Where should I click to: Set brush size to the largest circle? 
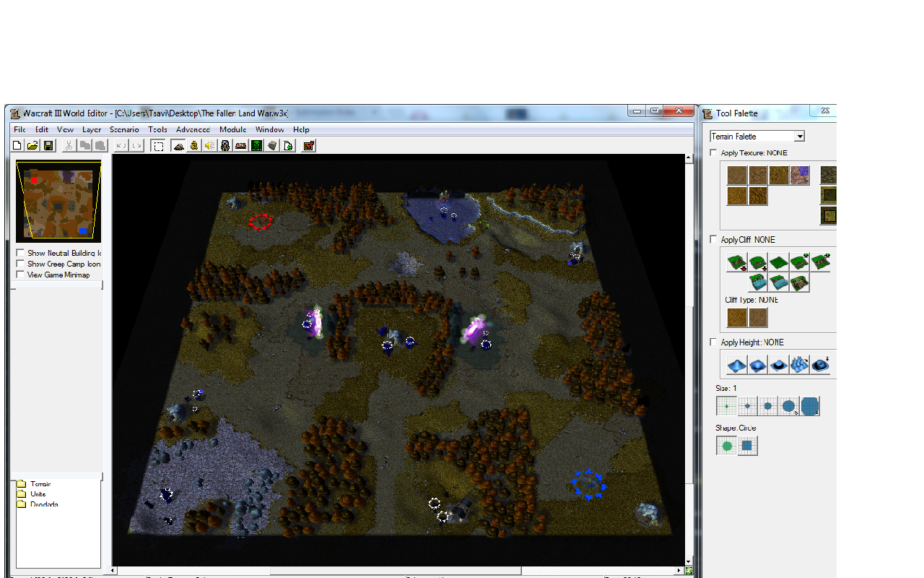point(810,406)
